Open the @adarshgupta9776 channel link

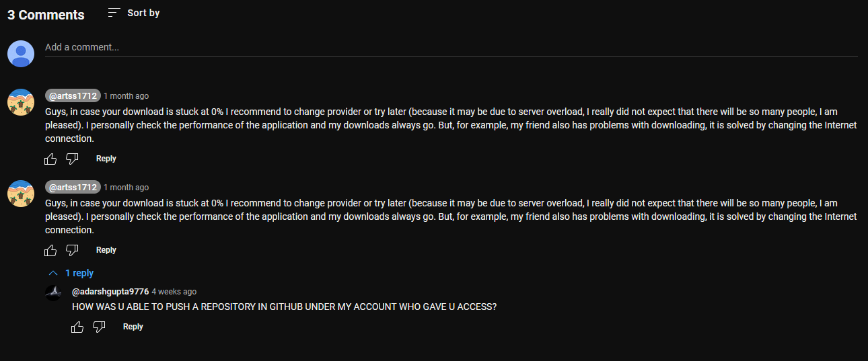click(110, 292)
